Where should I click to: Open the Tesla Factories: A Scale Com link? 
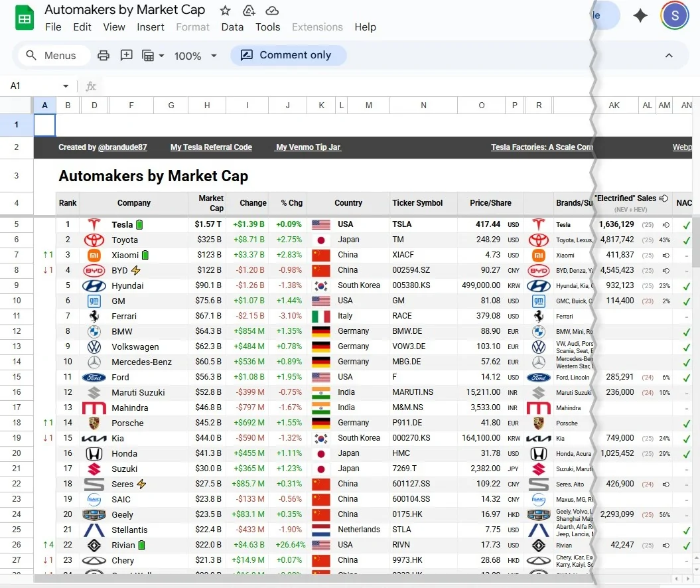(x=542, y=147)
